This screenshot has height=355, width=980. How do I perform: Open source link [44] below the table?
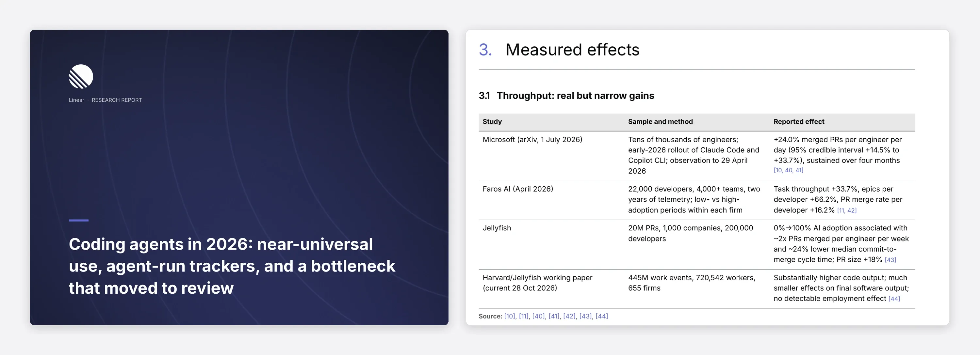pyautogui.click(x=602, y=316)
